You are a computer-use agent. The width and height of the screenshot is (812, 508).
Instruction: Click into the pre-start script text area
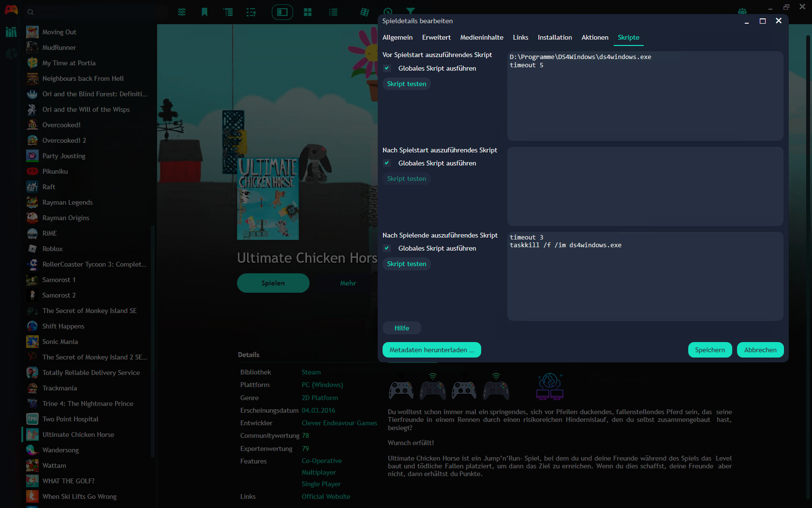(645, 96)
